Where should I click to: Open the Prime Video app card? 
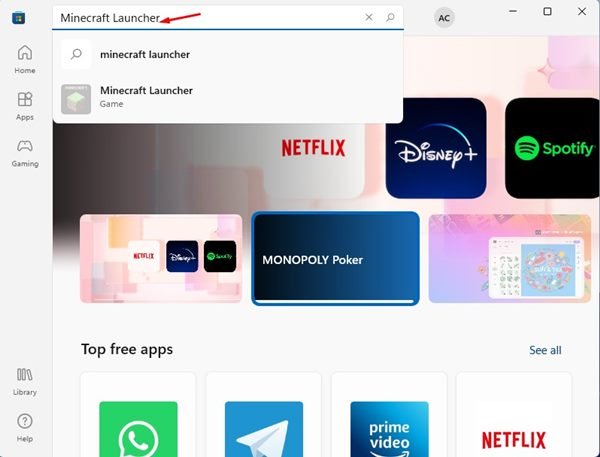point(389,415)
